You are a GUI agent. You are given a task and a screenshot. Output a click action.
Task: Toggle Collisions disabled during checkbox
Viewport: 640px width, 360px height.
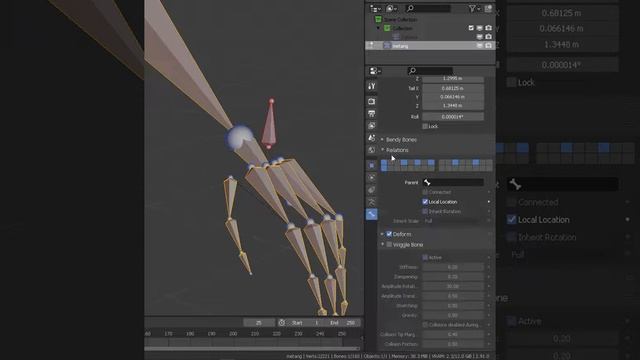425,325
